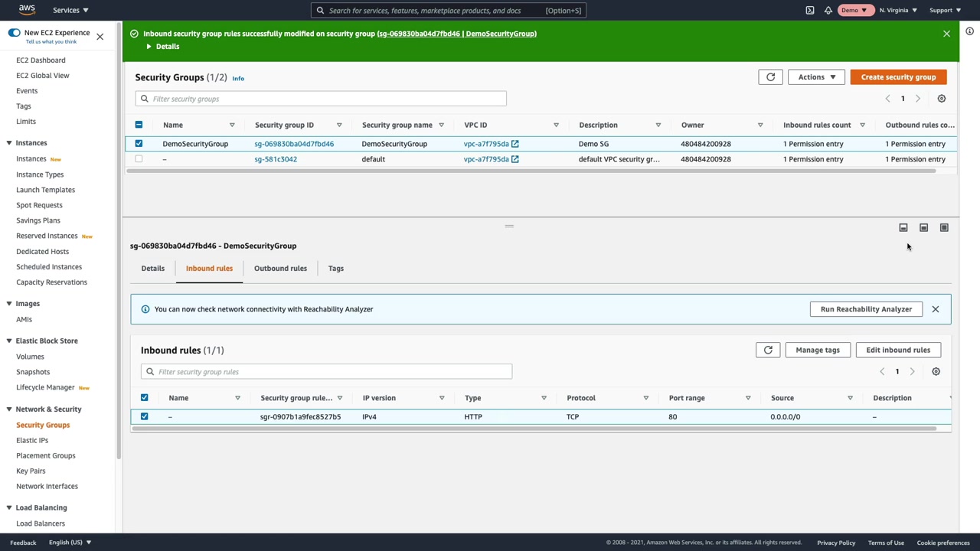Viewport: 980px width, 551px height.
Task: Open the Tags tab
Action: point(335,269)
